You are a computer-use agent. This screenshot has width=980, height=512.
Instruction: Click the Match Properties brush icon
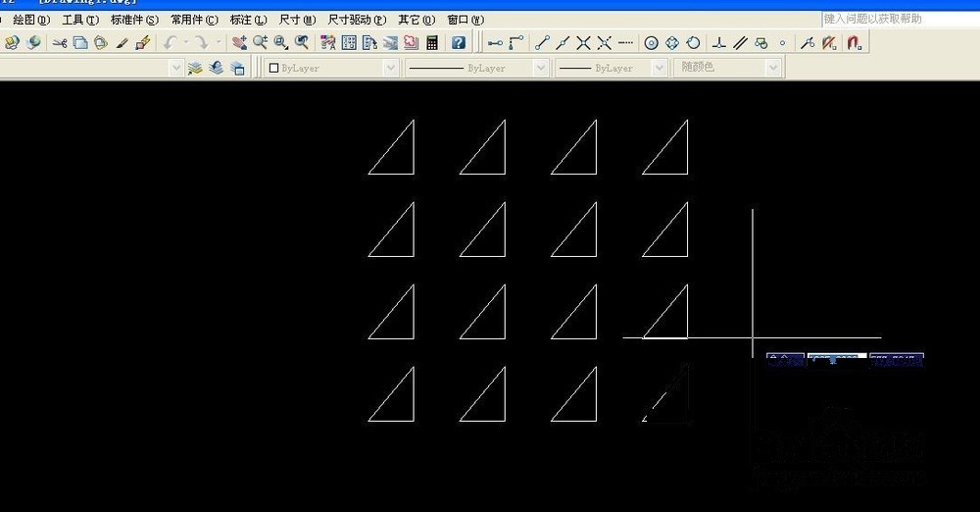coord(122,42)
